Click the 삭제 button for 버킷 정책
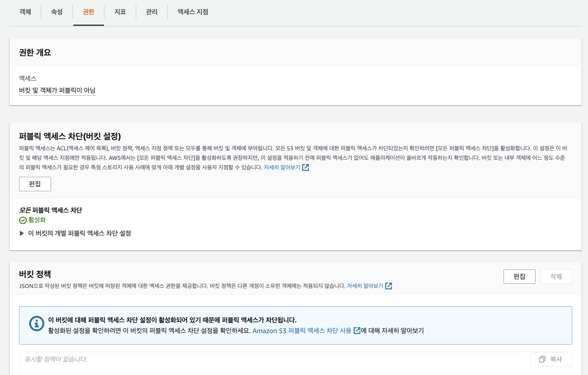588x375 pixels. 556,276
